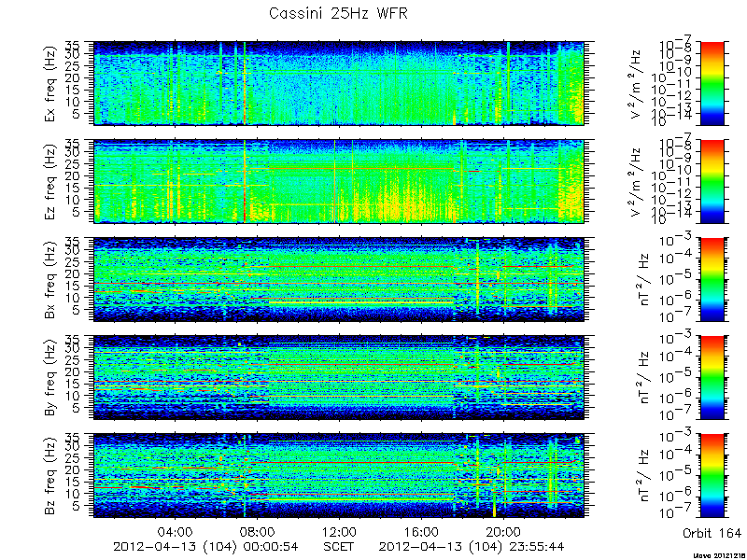
Task: Select the By freq (Hz) axis label
Action: pos(51,377)
